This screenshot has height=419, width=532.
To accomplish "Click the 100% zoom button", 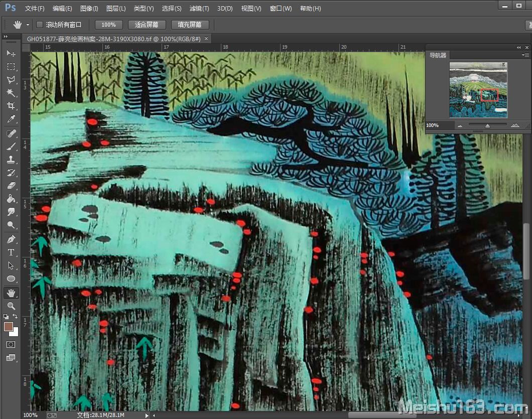I will pos(108,25).
